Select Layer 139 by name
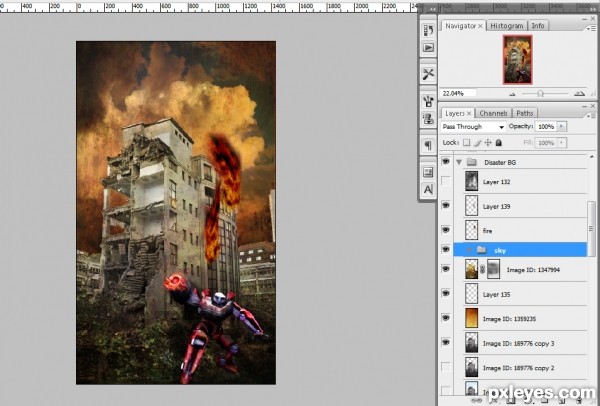Image resolution: width=600 pixels, height=406 pixels. click(496, 207)
